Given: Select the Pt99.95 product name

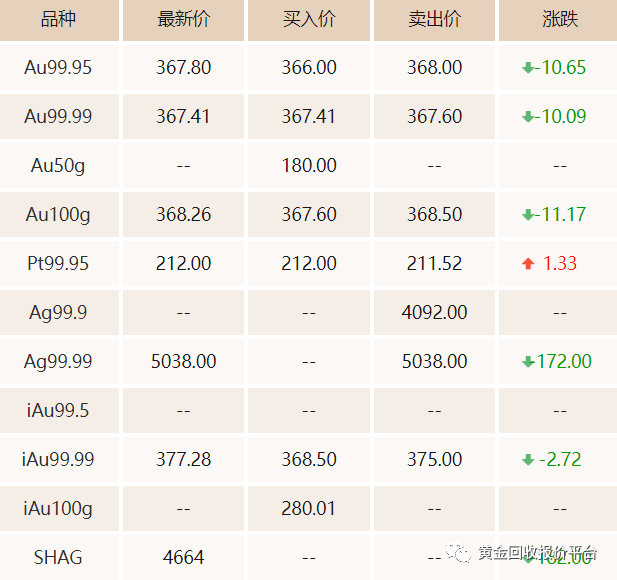Looking at the screenshot, I should pyautogui.click(x=58, y=263).
